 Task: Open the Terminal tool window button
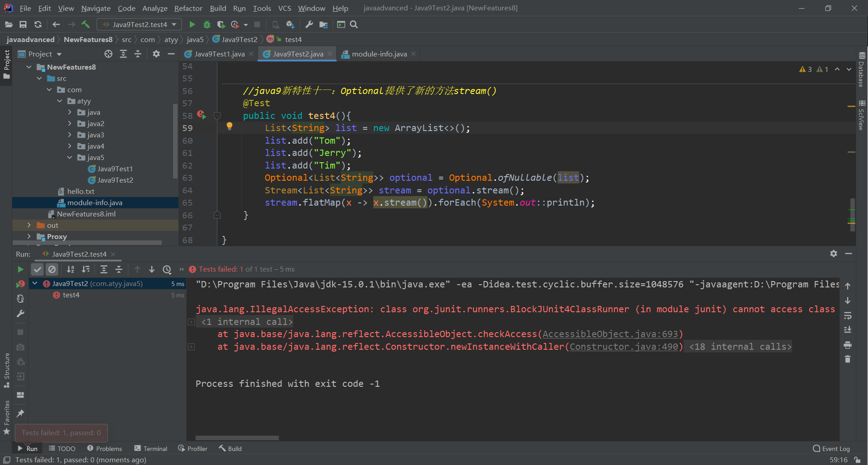[151, 448]
